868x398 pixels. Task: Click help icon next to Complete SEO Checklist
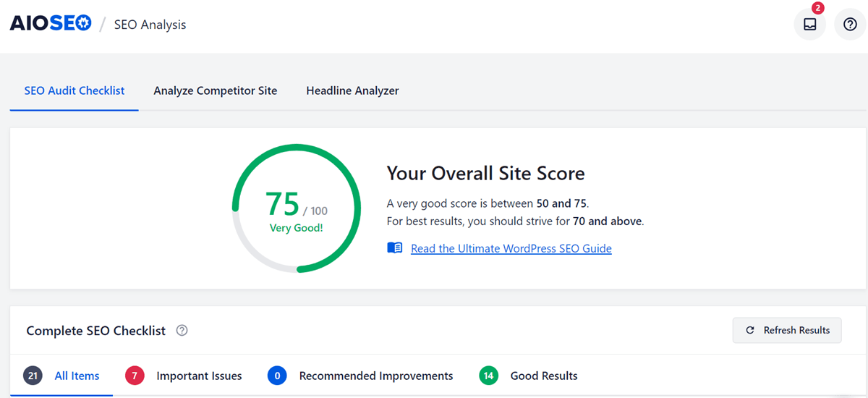[182, 331]
